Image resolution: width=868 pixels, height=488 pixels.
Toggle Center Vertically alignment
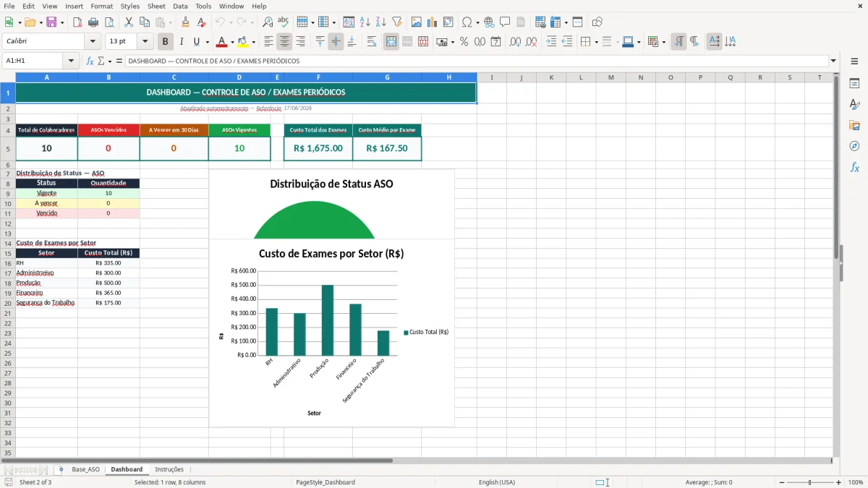(x=336, y=42)
